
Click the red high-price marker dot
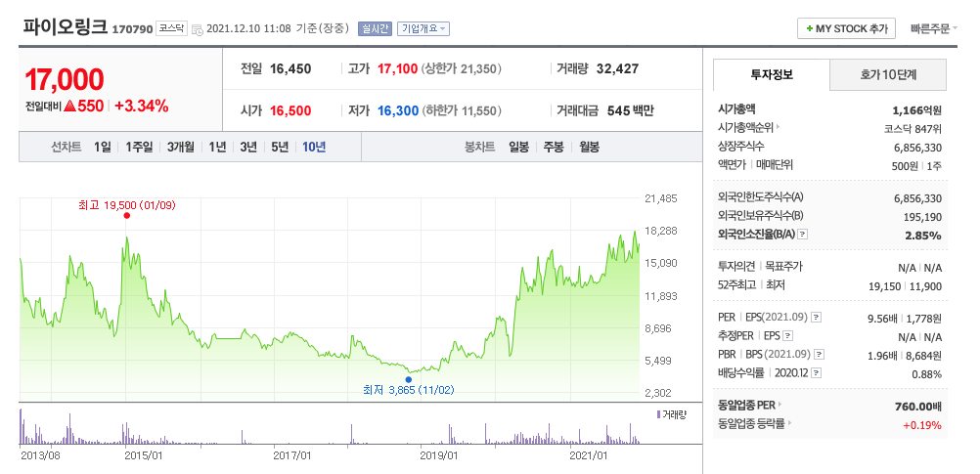click(x=127, y=215)
